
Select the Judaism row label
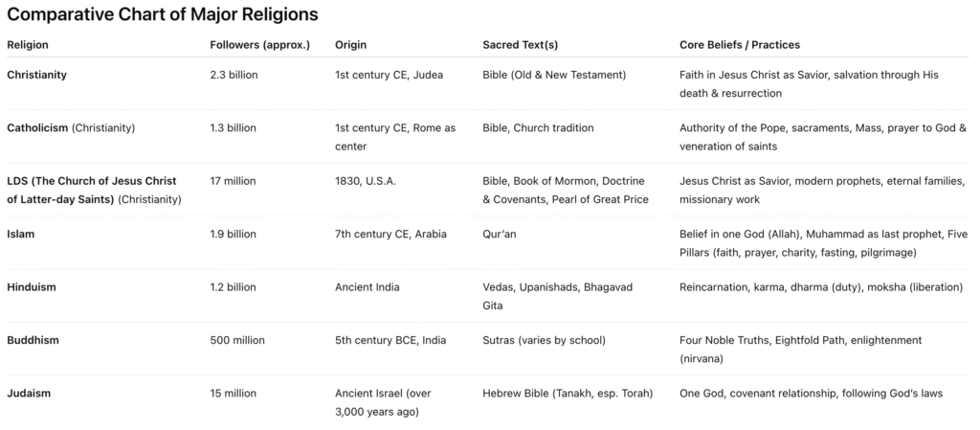(29, 394)
